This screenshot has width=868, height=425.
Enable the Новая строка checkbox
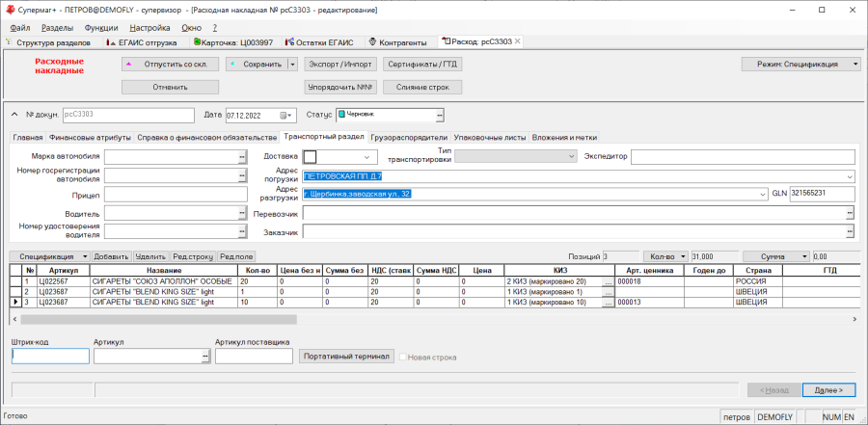click(x=402, y=358)
